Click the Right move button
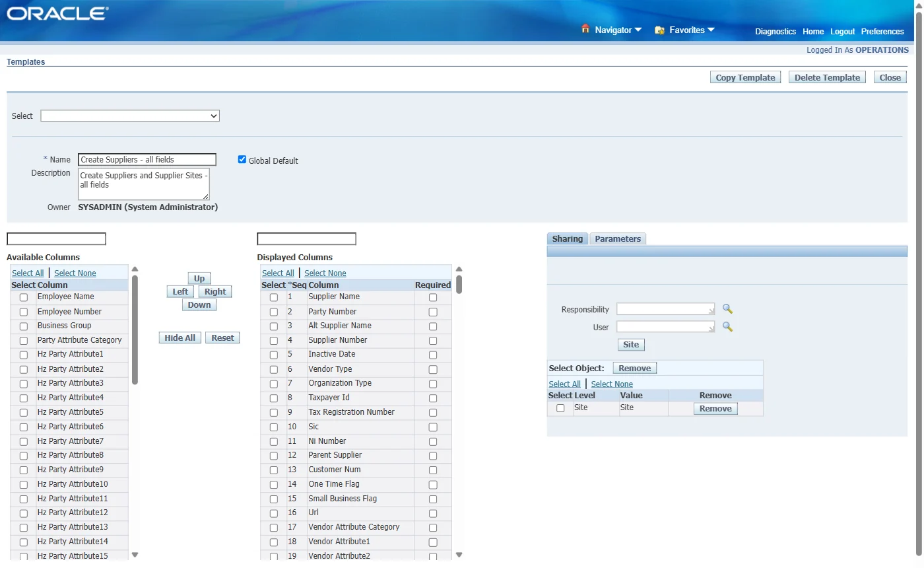The height and width of the screenshot is (568, 924). click(x=215, y=292)
